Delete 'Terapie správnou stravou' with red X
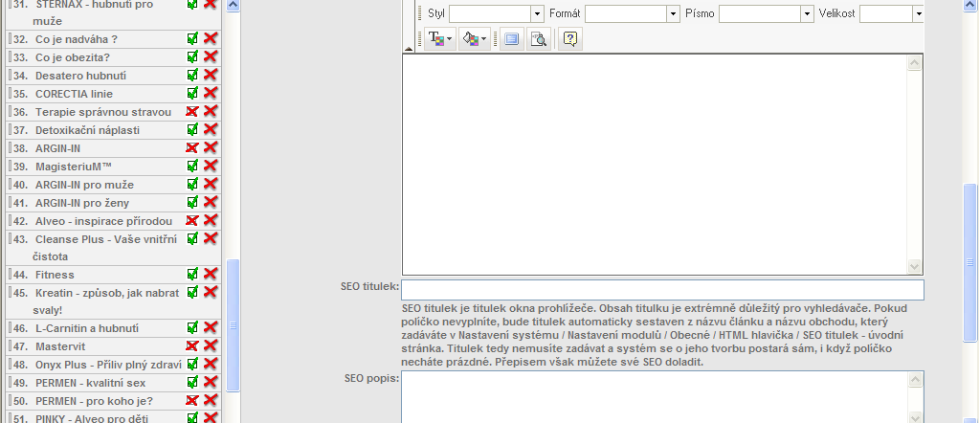 [211, 111]
